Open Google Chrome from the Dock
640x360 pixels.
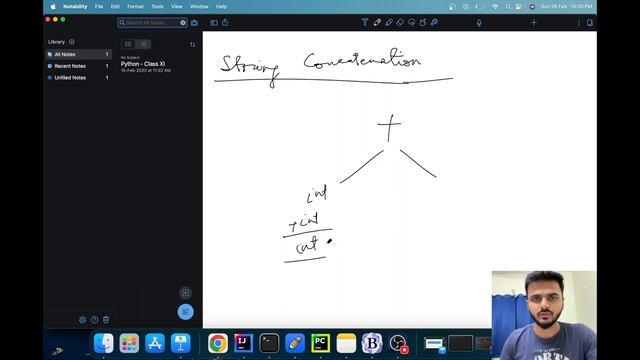pyautogui.click(x=218, y=343)
